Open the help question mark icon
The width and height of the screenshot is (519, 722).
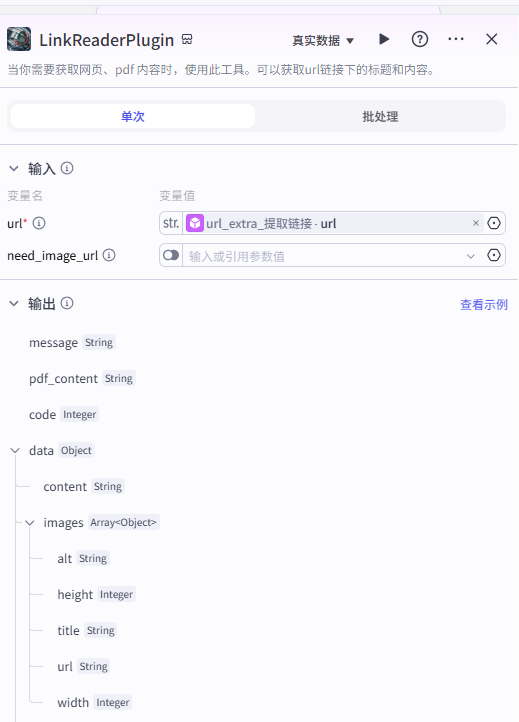420,39
